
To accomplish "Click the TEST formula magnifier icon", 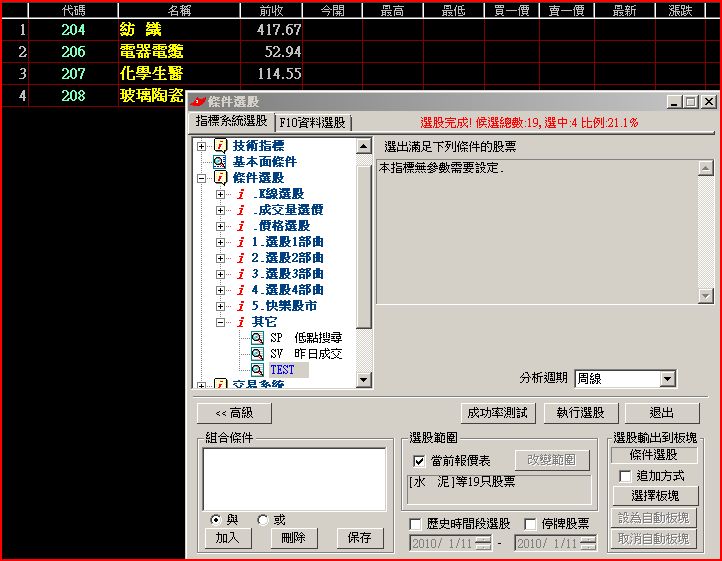I will click(x=257, y=370).
